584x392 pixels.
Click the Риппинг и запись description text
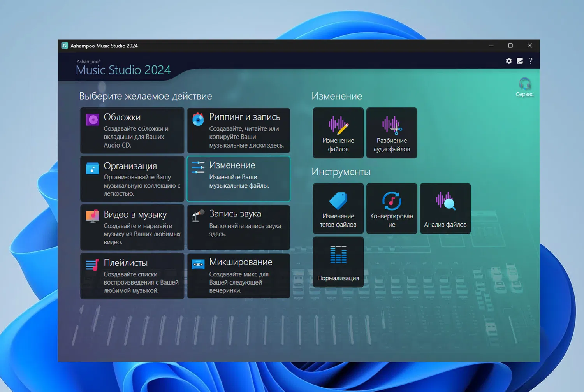(x=246, y=137)
